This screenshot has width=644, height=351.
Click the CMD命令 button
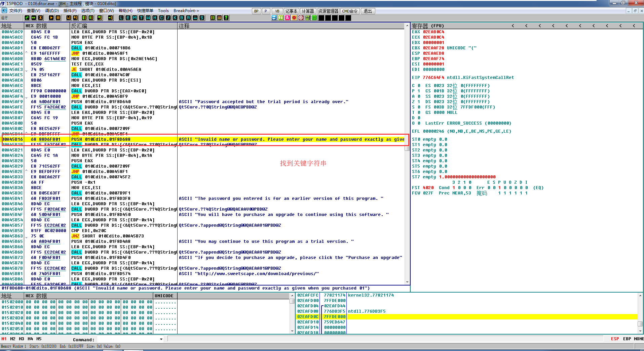pyautogui.click(x=350, y=11)
